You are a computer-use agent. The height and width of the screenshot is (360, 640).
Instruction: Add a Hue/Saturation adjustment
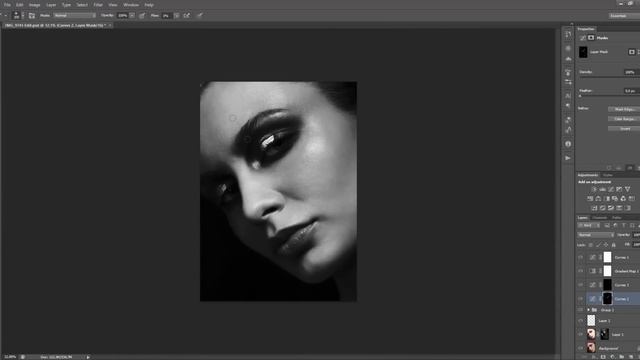590,199
